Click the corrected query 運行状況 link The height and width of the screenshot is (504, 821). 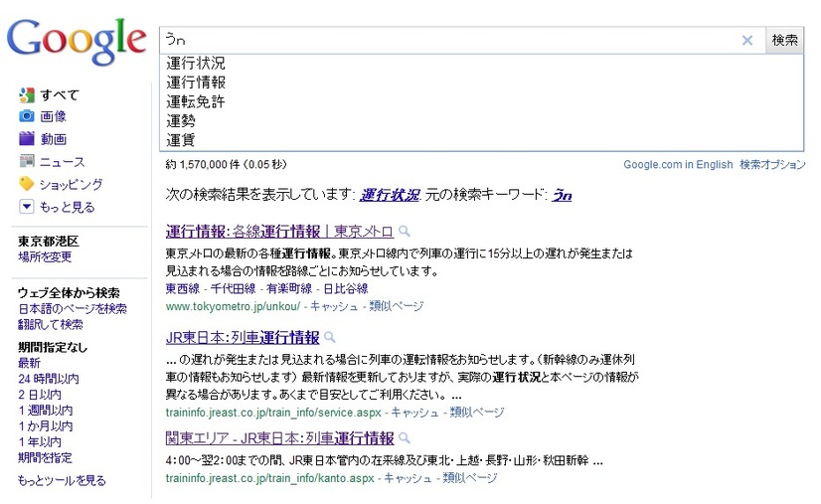(390, 195)
